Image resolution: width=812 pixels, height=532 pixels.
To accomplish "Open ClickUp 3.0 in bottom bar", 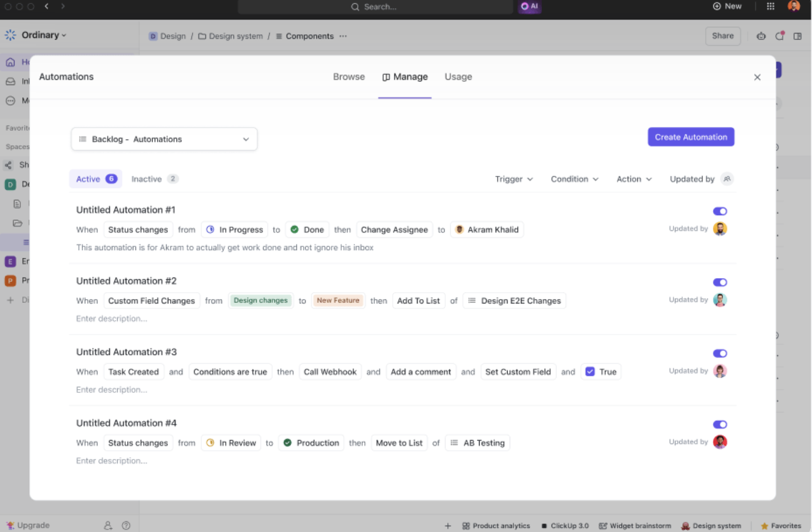I will (564, 526).
